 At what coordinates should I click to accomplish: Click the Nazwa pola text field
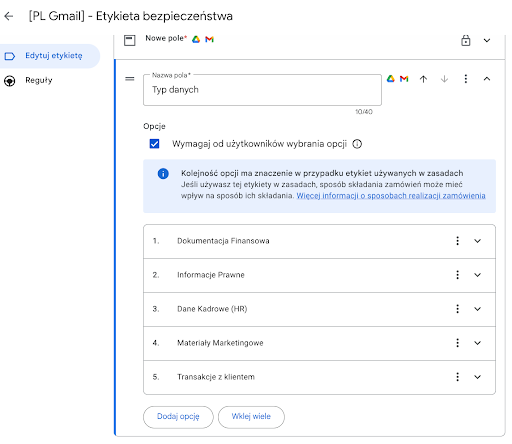(x=262, y=90)
